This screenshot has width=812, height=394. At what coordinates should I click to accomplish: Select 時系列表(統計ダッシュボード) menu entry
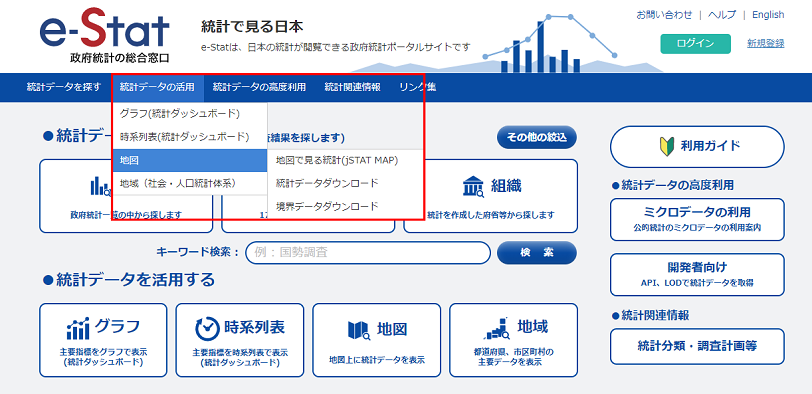pos(190,137)
